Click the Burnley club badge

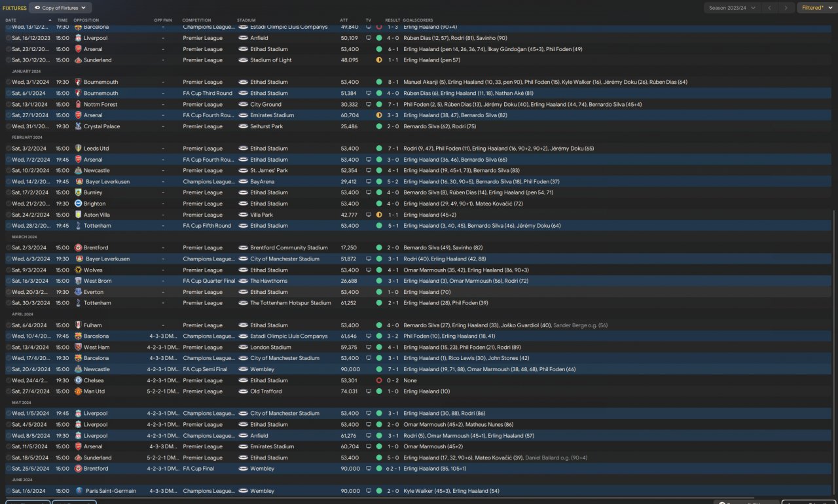[79, 193]
